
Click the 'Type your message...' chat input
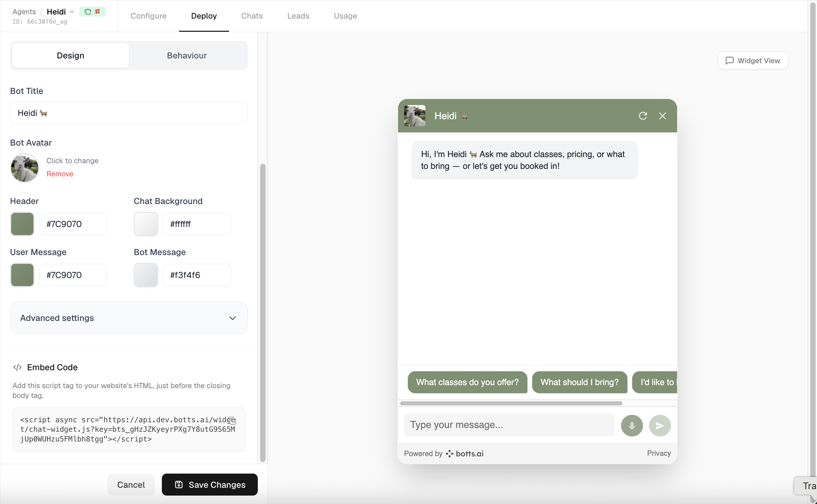509,425
